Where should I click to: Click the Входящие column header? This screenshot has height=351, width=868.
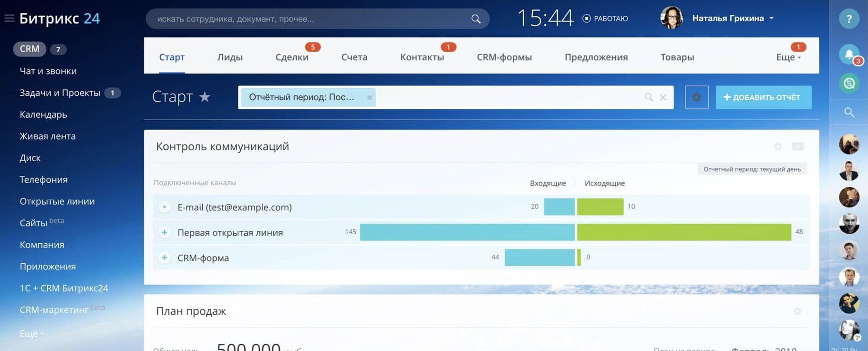pyautogui.click(x=548, y=183)
